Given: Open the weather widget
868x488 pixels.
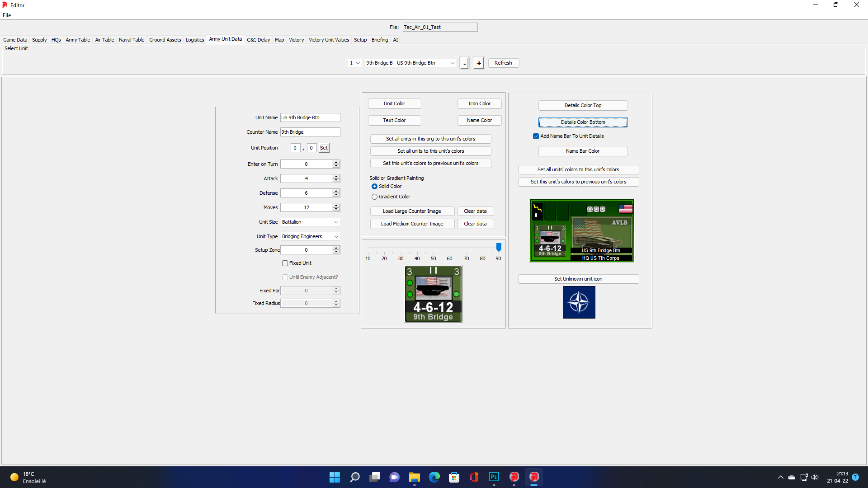Looking at the screenshot, I should [28, 477].
